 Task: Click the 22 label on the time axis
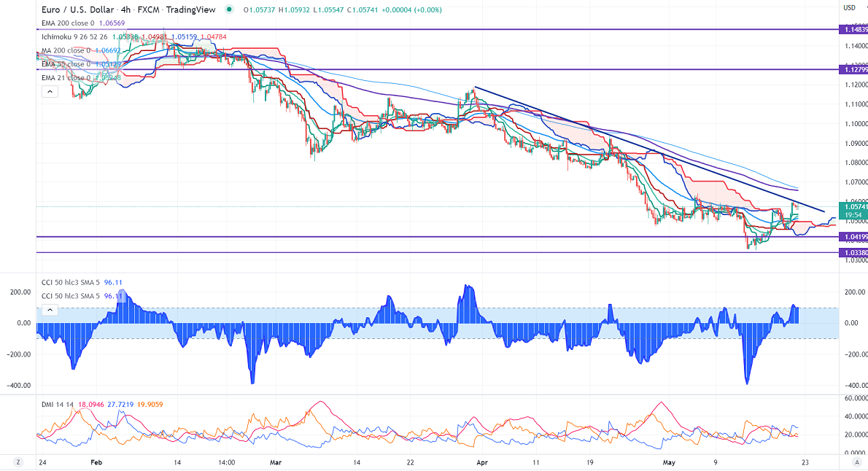click(x=410, y=462)
